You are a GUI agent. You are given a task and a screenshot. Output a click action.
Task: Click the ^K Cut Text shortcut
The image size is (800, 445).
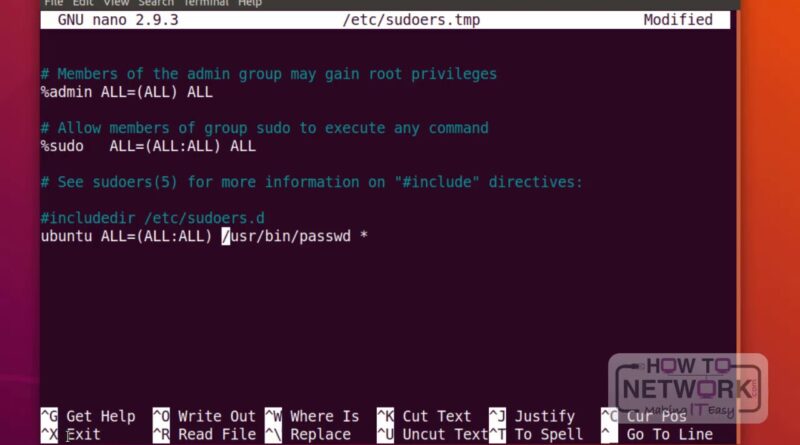click(424, 416)
